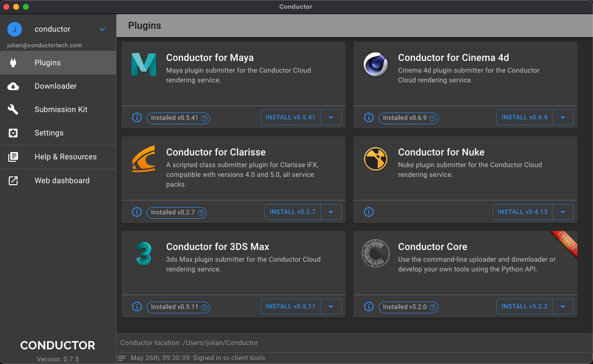Open the version dropdown next to INSTALL v0.6.9
This screenshot has width=593, height=364.
[x=563, y=117]
